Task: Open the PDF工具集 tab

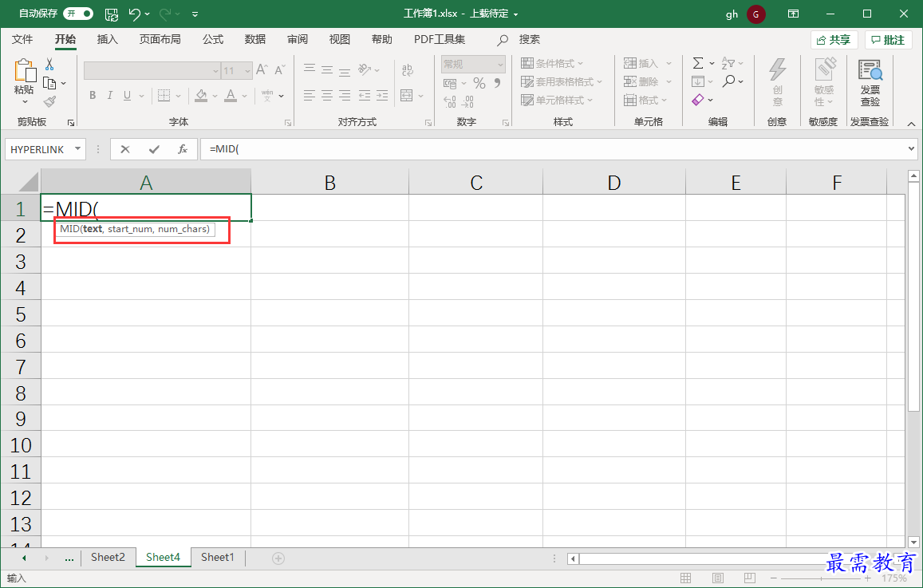Action: coord(439,39)
